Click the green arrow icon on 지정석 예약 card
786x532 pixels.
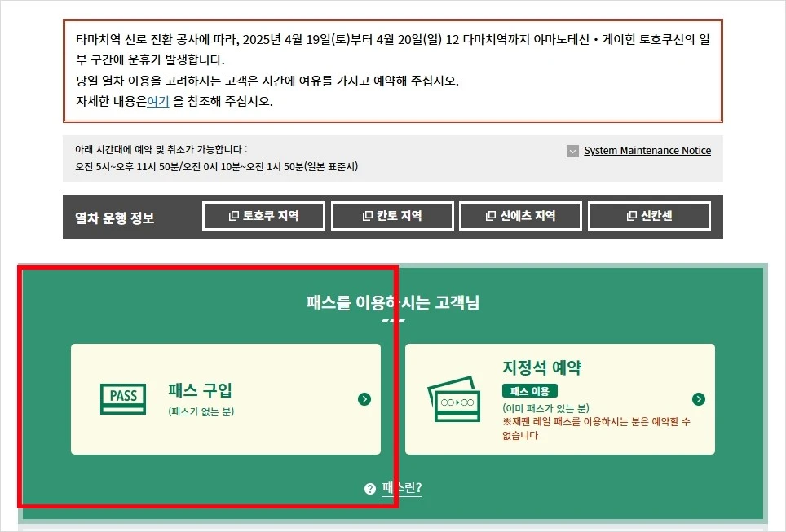[x=697, y=399]
